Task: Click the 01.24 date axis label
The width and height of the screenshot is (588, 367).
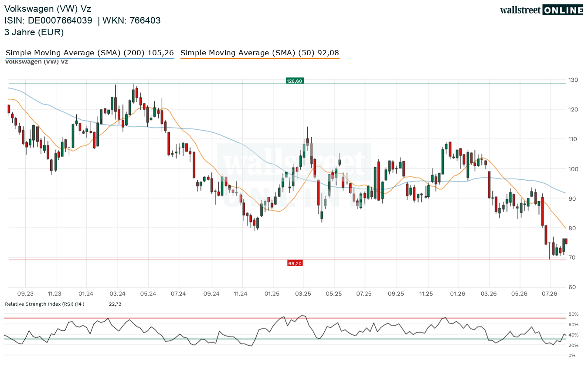Action: (x=86, y=294)
